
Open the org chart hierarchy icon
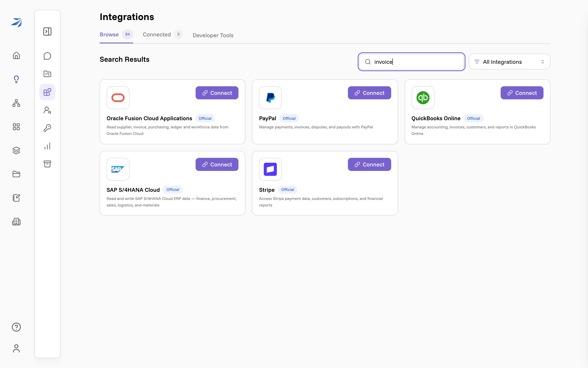pyautogui.click(x=16, y=103)
